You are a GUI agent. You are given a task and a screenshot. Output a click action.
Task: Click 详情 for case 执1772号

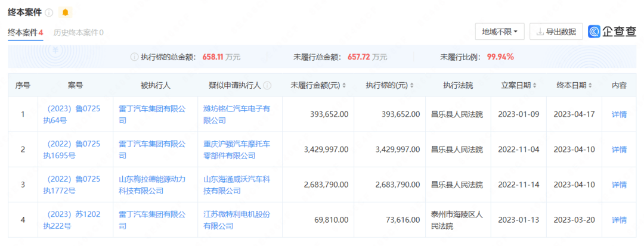[619, 185]
